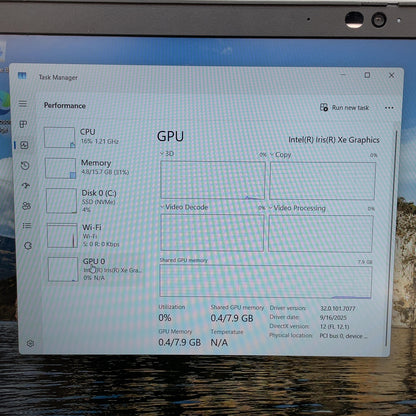
Task: Click the Physical location PCI bus value
Action: tap(344, 336)
